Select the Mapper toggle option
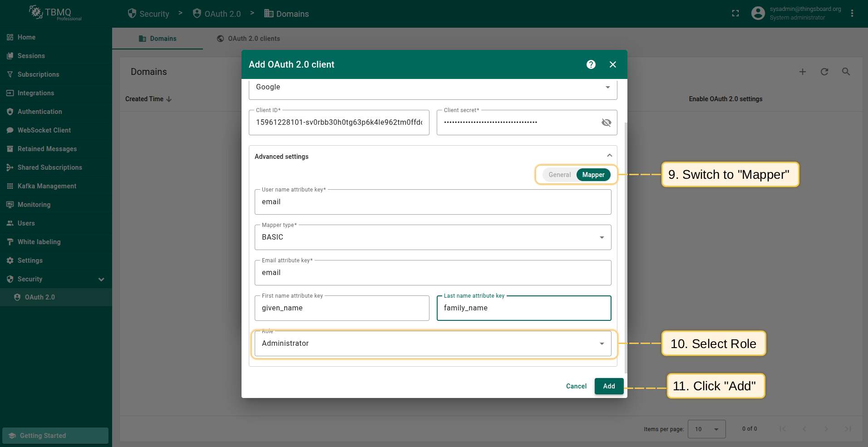The height and width of the screenshot is (447, 868). 593,175
